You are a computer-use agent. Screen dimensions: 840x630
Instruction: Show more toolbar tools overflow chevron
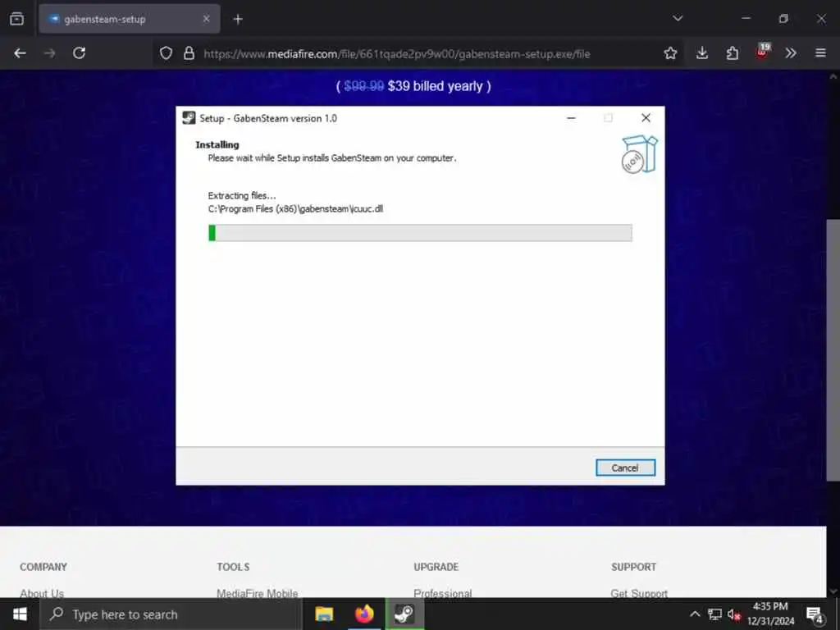point(791,53)
